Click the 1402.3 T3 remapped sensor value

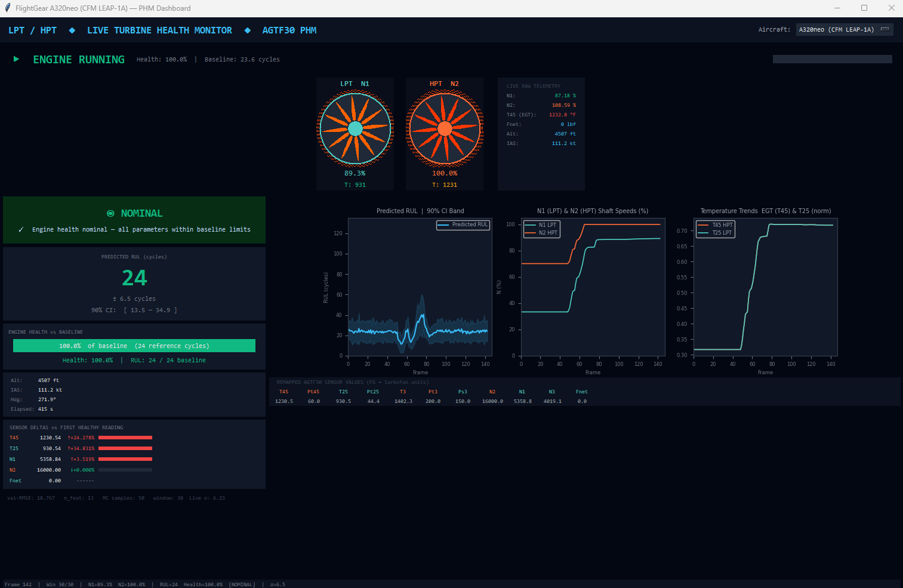[403, 401]
